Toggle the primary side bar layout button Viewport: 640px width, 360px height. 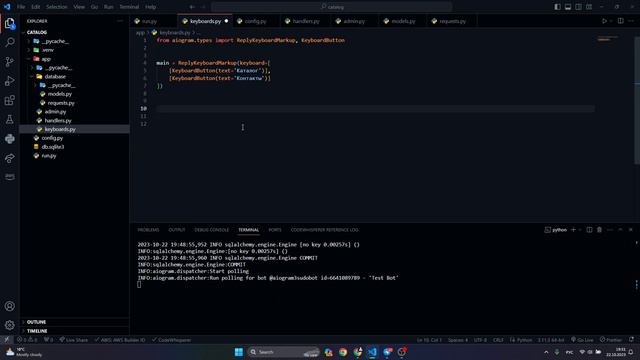[558, 7]
